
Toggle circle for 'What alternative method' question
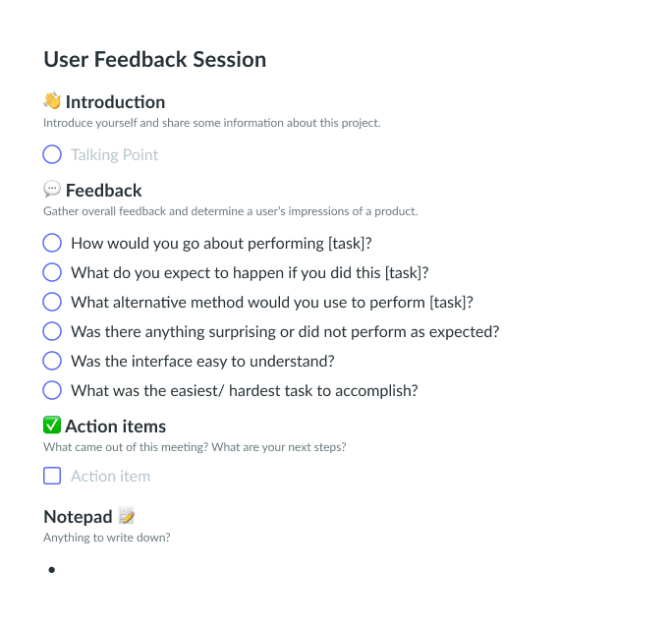[x=52, y=302]
